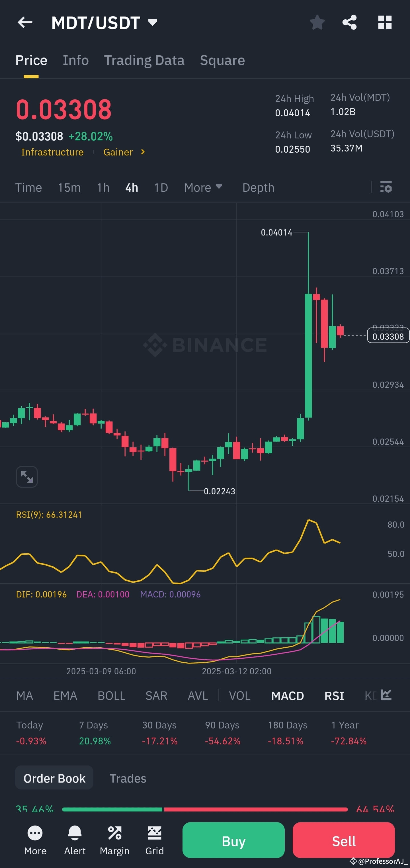Toggle the BOLL indicator

[x=112, y=696]
